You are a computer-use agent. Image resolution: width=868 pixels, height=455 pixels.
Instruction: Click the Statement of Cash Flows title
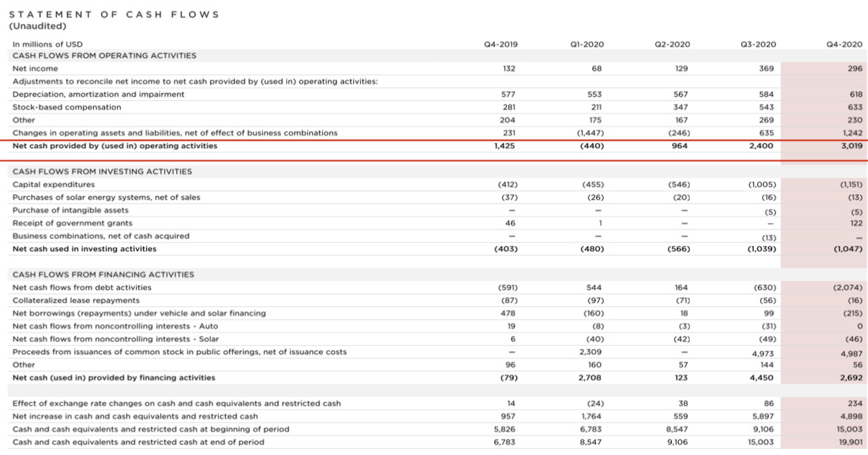[114, 14]
